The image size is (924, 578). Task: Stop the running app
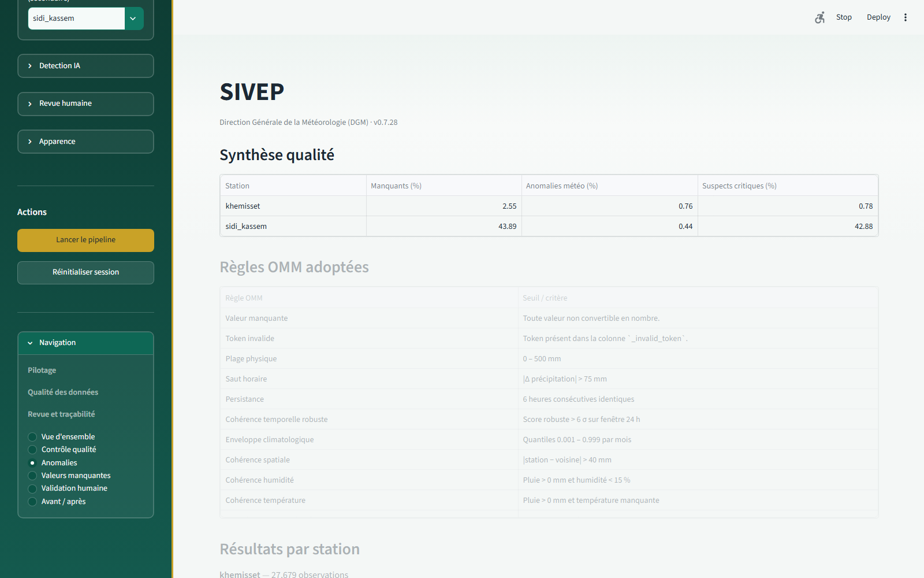point(844,17)
